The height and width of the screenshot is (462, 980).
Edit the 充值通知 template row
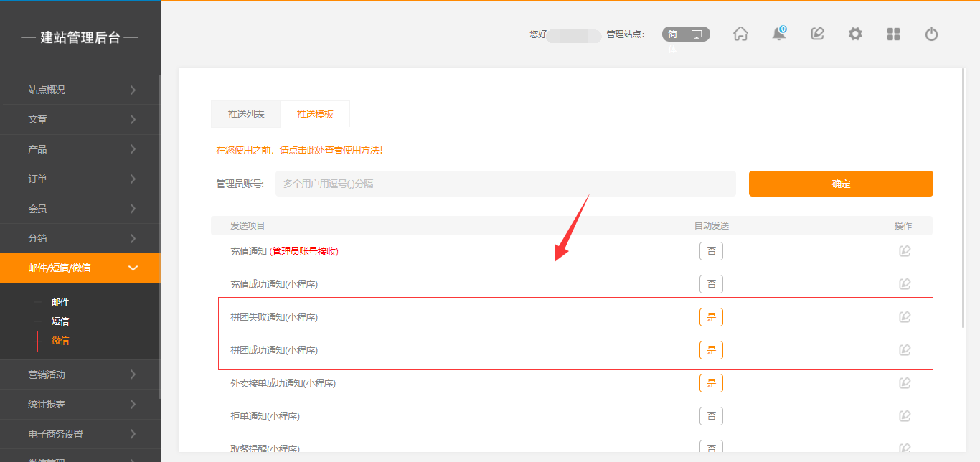[x=905, y=251]
